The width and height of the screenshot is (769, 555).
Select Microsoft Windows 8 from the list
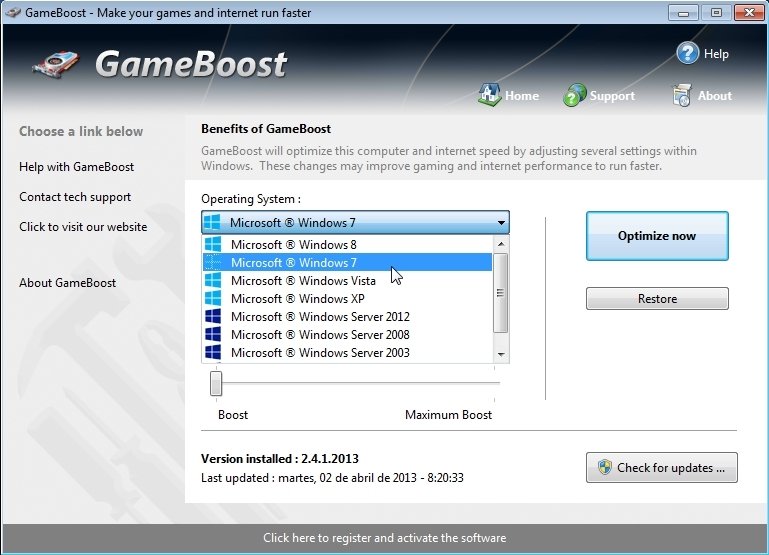tap(347, 244)
